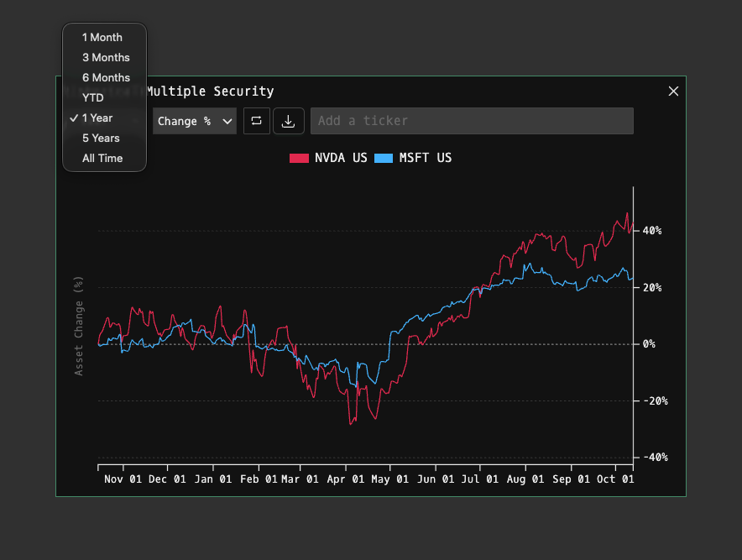Click the Nov 01 x-axis label

123,479
